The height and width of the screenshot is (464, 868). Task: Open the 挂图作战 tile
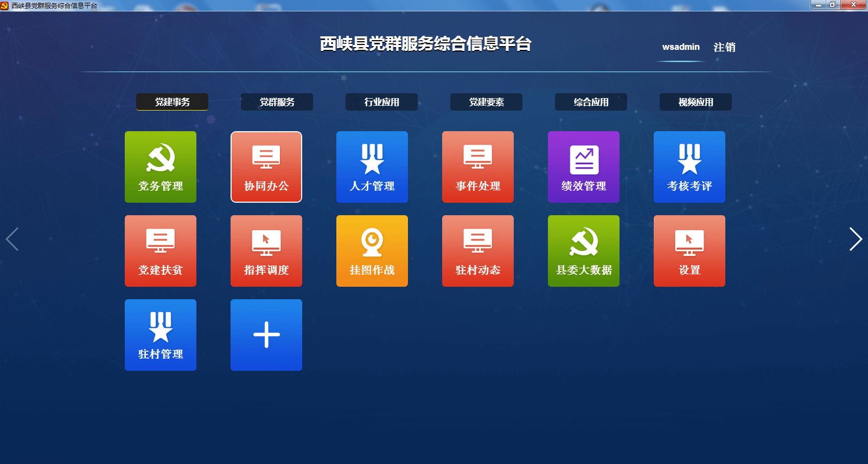(x=372, y=251)
